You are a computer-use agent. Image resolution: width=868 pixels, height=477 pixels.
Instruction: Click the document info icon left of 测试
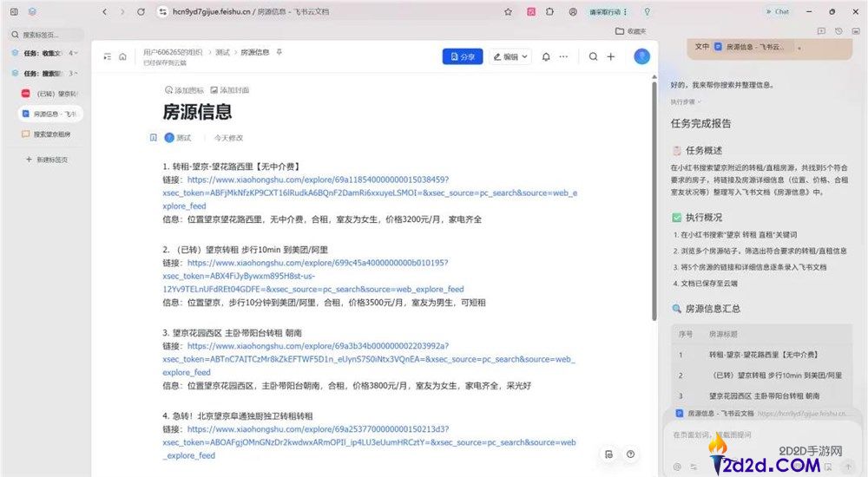[154, 138]
